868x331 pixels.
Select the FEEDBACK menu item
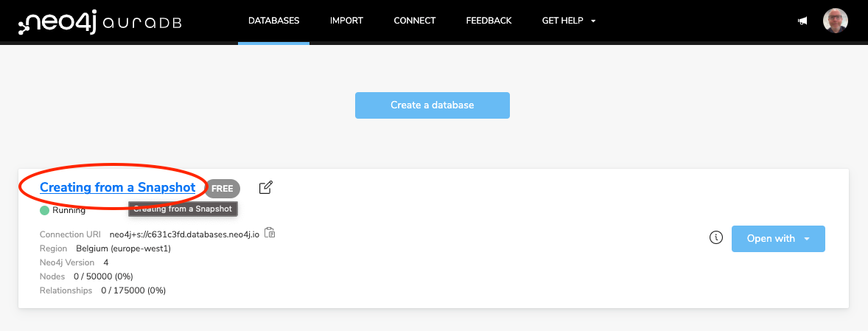489,21
